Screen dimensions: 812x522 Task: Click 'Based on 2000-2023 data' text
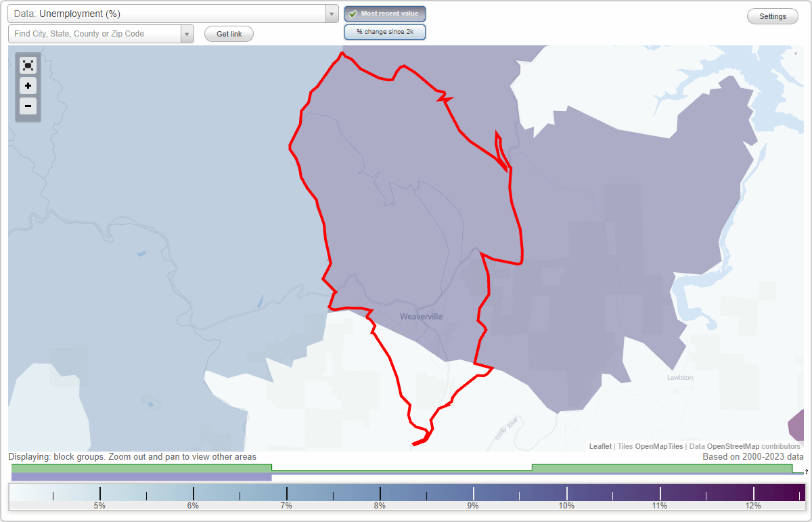point(753,457)
